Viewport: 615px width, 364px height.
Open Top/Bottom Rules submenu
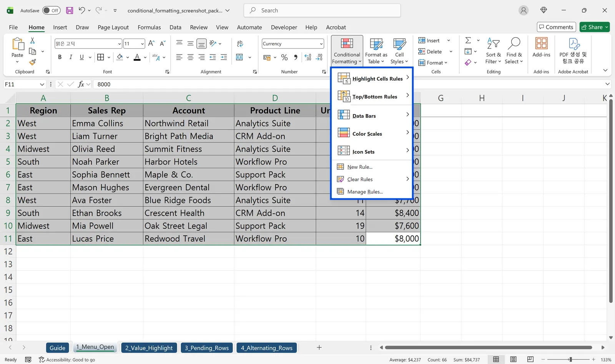[x=372, y=96]
